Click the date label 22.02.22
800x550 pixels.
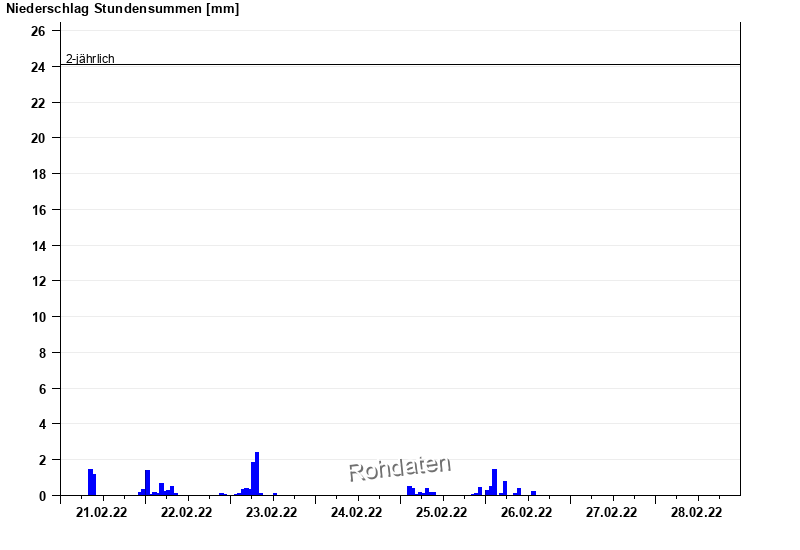(186, 512)
